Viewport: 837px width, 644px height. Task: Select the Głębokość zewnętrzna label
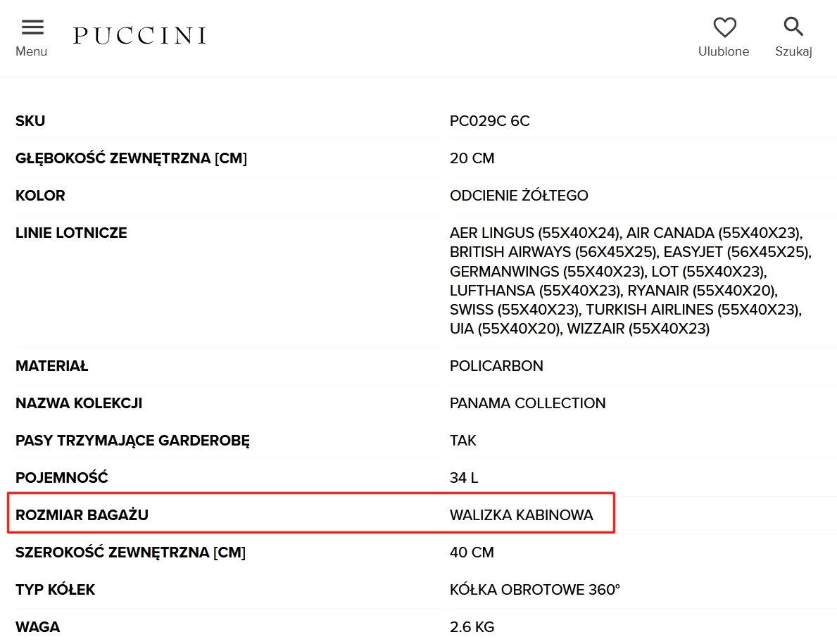131,158
